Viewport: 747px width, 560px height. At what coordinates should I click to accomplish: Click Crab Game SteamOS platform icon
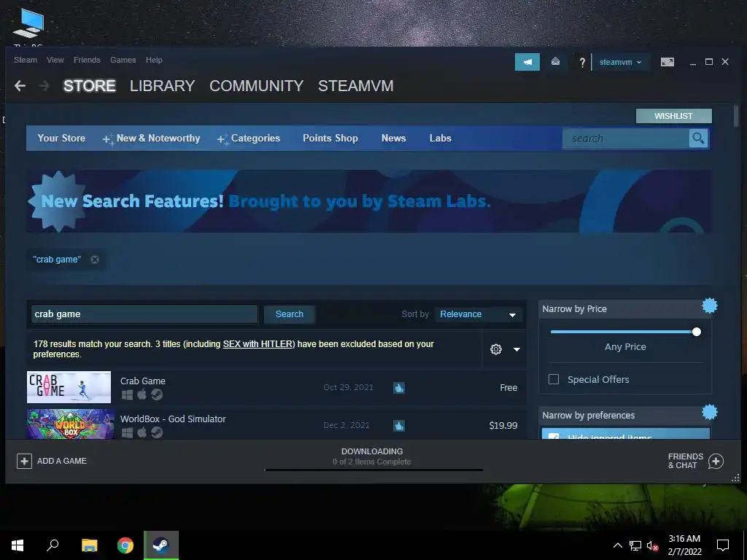point(157,394)
